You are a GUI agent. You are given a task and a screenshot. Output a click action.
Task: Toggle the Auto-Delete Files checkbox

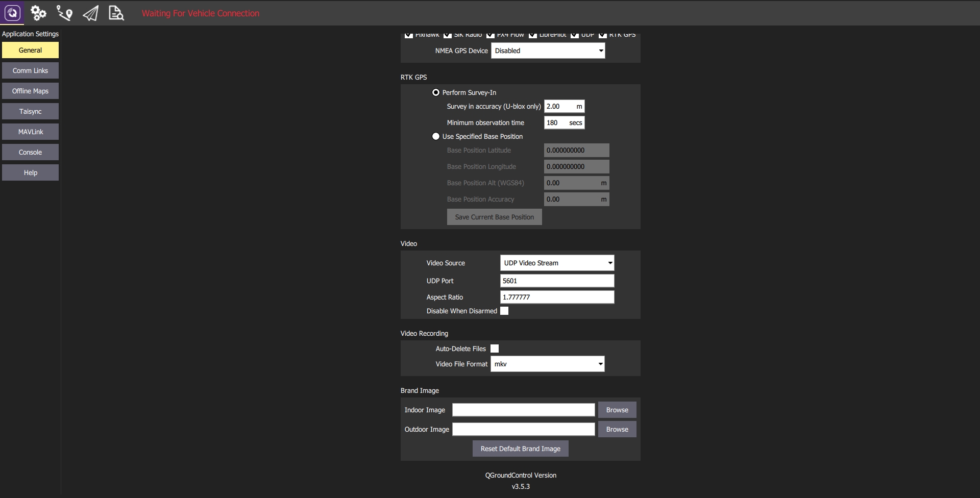[495, 348]
